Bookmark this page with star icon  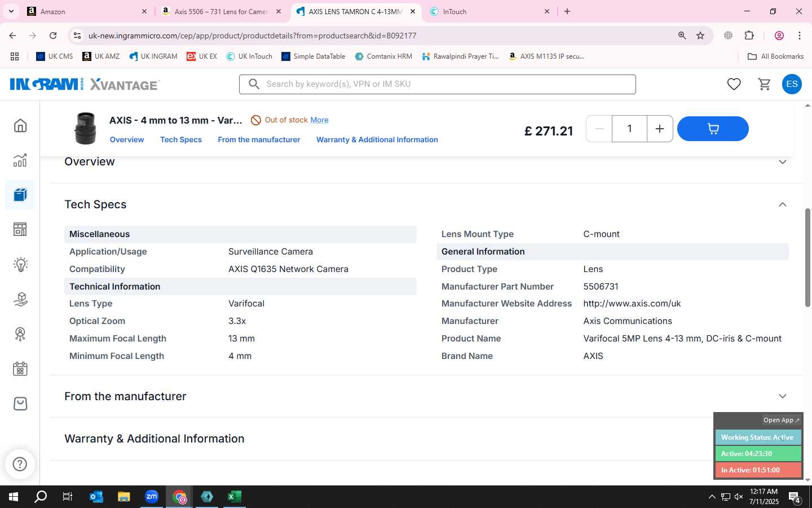(x=700, y=36)
